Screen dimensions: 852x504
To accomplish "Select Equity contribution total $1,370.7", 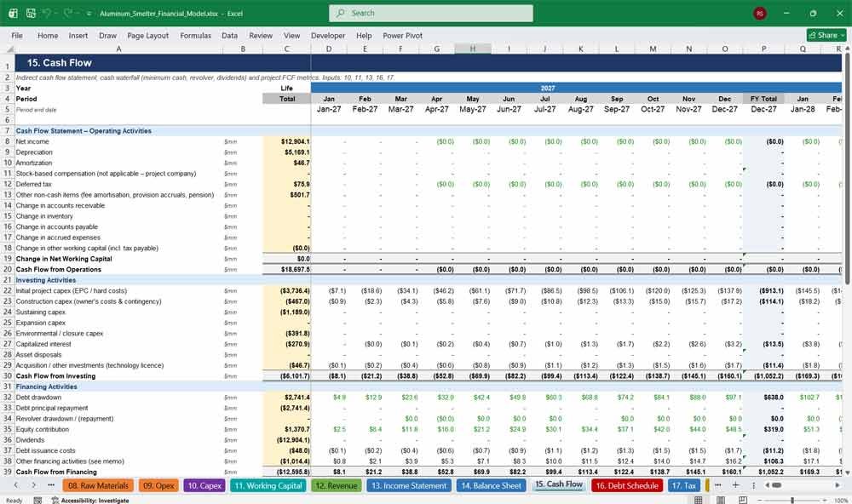I will click(x=286, y=429).
